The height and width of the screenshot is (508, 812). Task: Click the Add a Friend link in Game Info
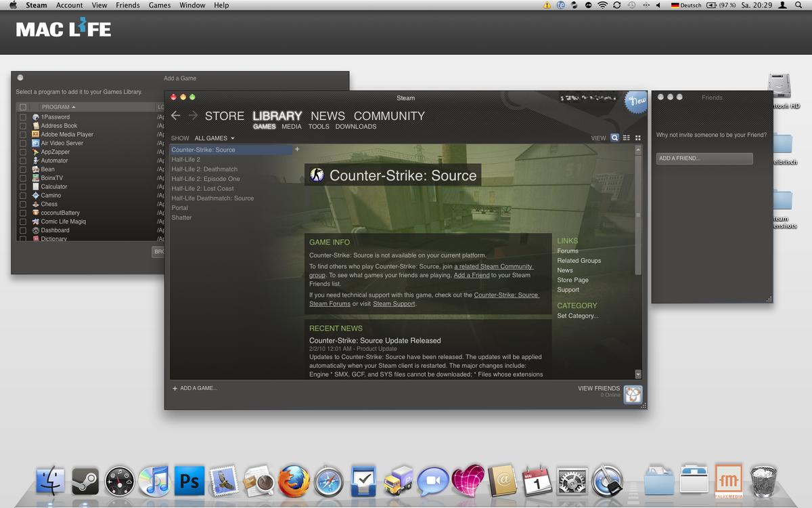point(472,275)
